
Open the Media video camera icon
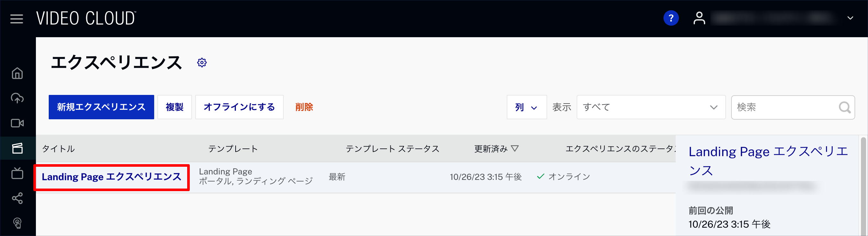[17, 123]
